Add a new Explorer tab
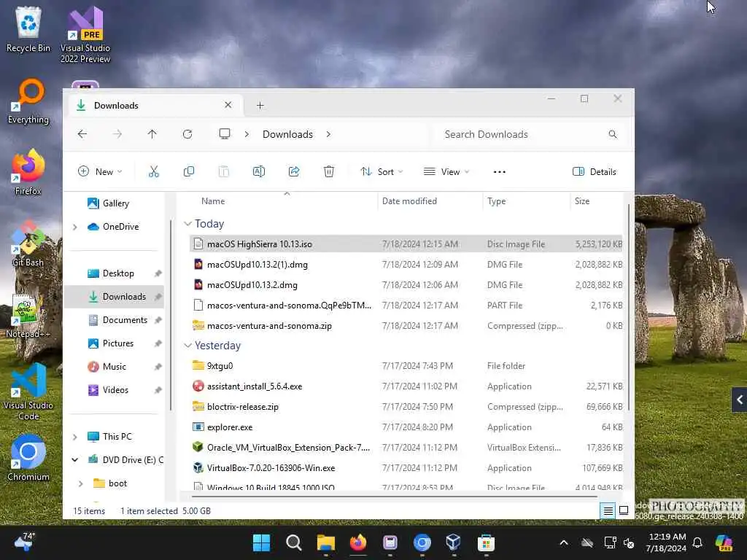This screenshot has width=747, height=560. 260,105
